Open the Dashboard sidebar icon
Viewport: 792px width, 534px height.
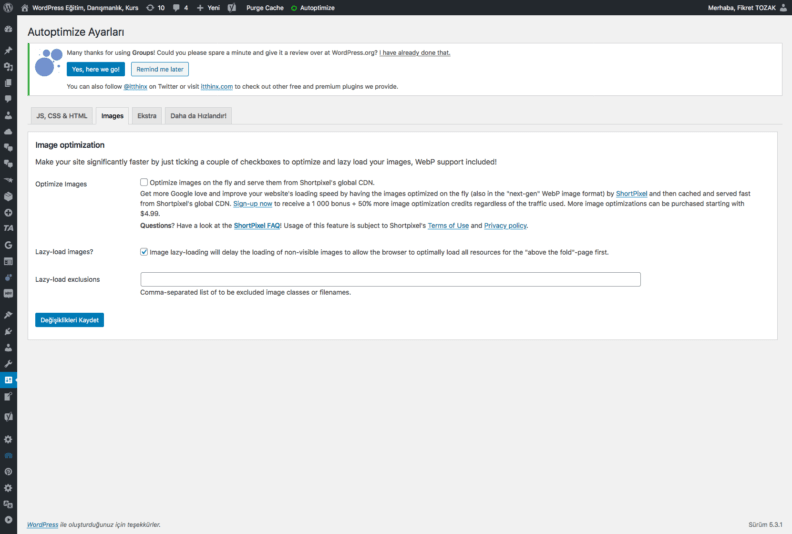pyautogui.click(x=8, y=29)
